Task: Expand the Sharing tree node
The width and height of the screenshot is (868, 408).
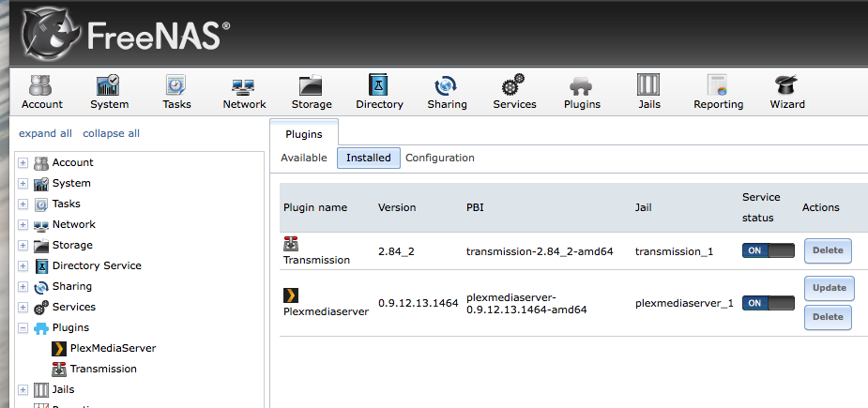Action: coord(23,287)
